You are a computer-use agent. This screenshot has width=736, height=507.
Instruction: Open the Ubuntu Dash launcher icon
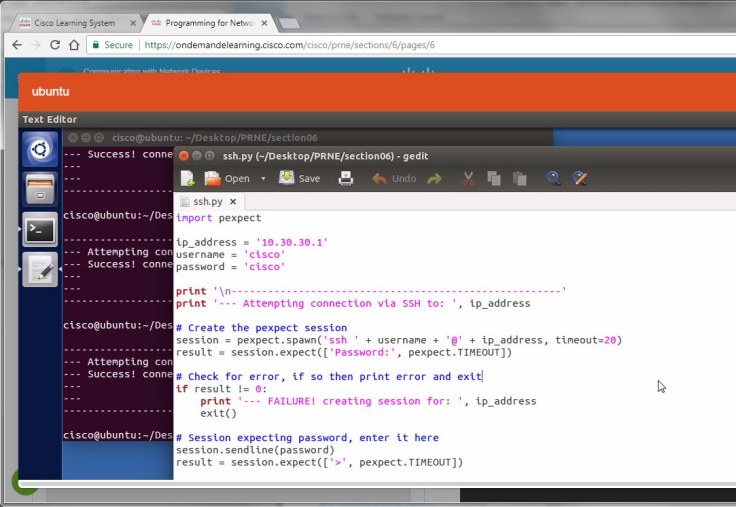pyautogui.click(x=40, y=149)
